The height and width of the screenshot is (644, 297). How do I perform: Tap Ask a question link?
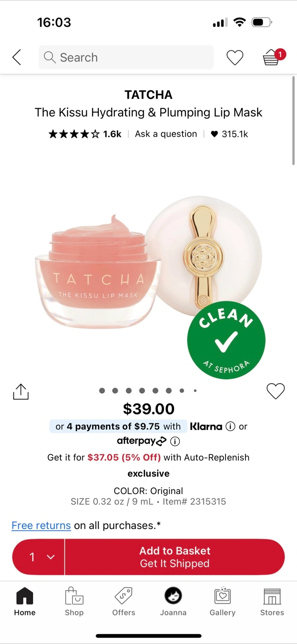pyautogui.click(x=166, y=134)
